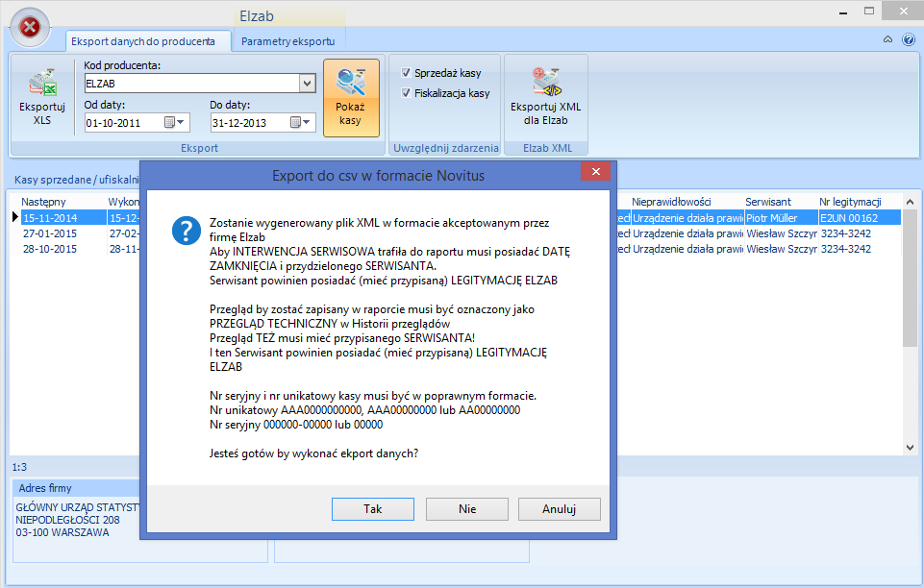
Task: Close the Export do csv dialog
Action: coord(595,171)
